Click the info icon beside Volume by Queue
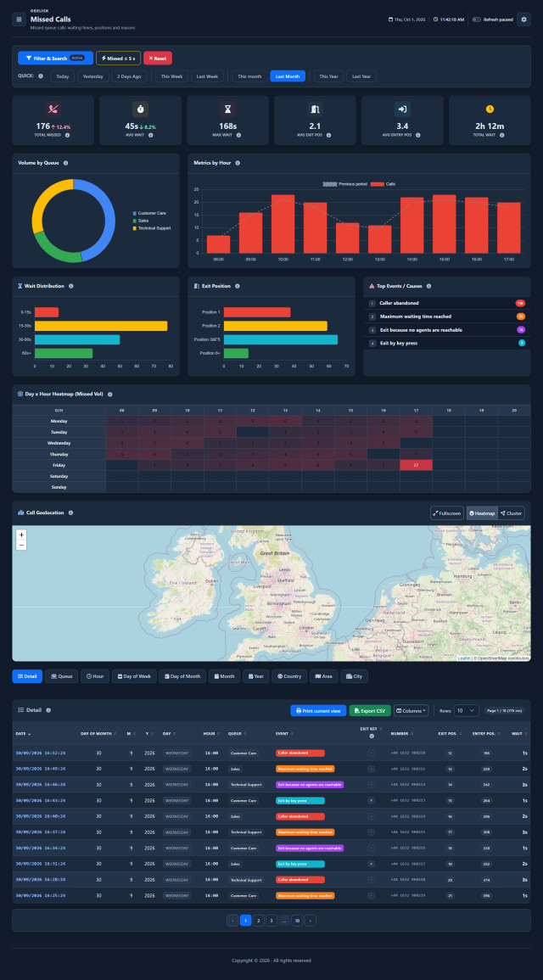This screenshot has width=543, height=980. click(65, 163)
